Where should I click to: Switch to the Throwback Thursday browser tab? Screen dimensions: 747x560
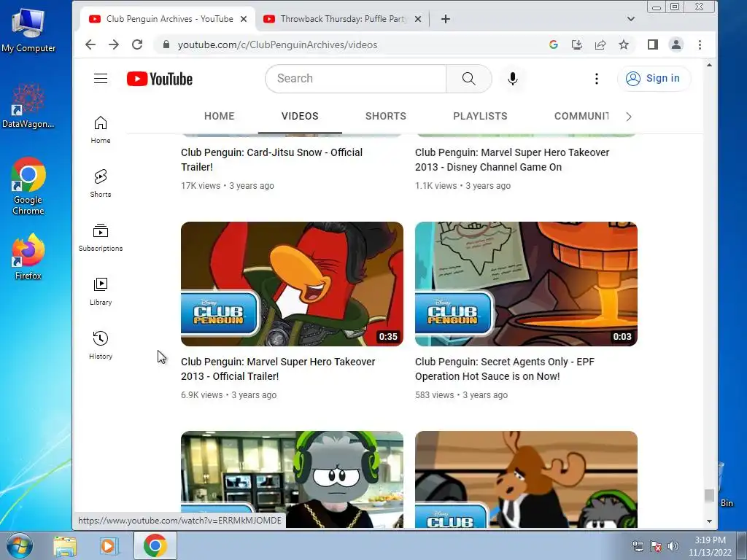click(x=341, y=19)
